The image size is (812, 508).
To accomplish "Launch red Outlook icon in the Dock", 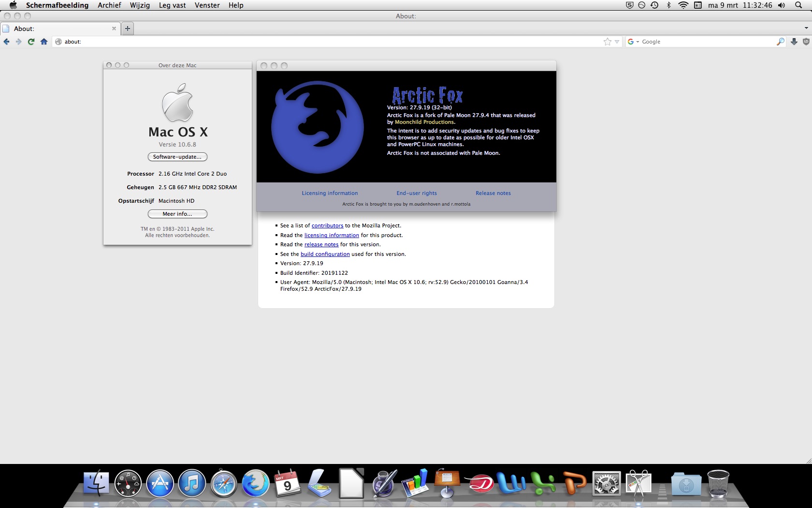I will pyautogui.click(x=479, y=483).
